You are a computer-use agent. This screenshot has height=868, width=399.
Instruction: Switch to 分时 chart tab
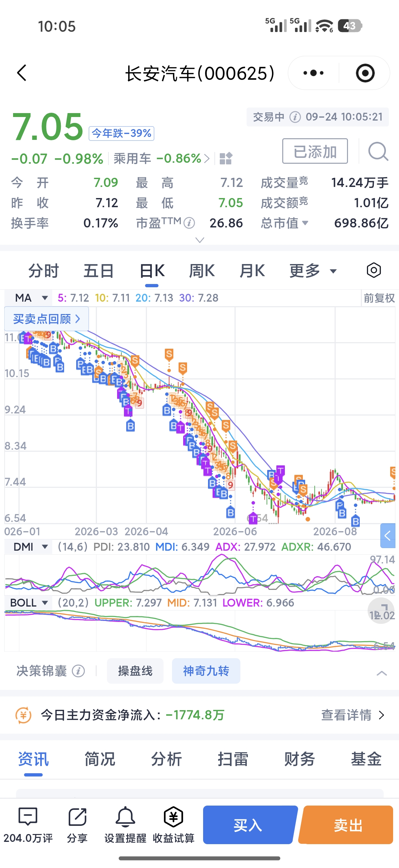tap(43, 271)
